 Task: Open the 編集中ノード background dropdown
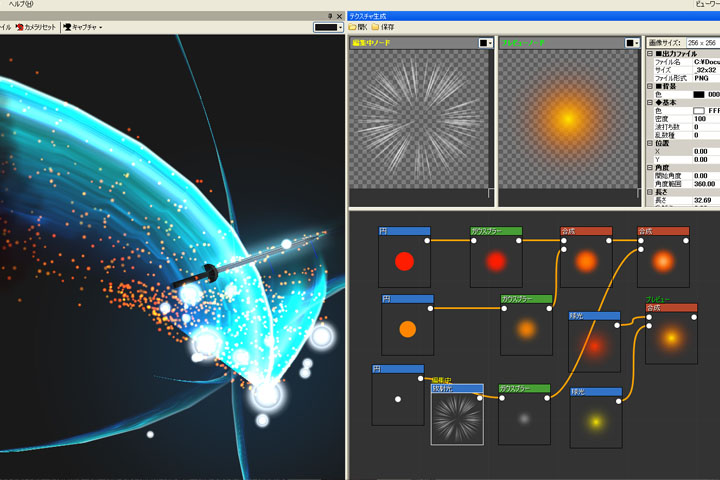pos(485,43)
